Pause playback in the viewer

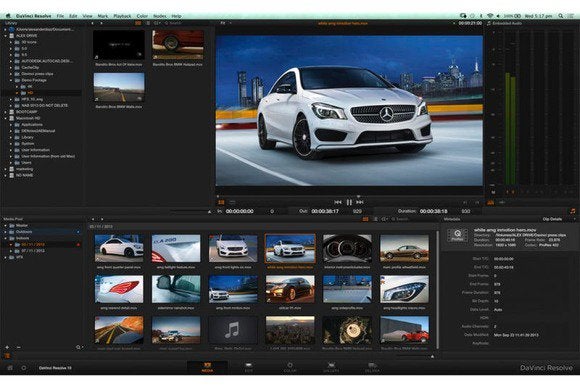click(349, 202)
